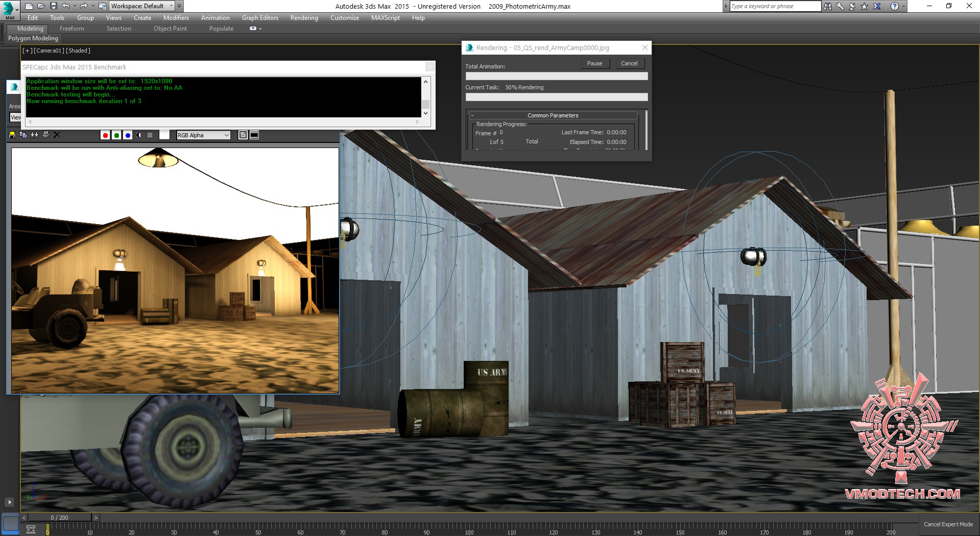Open the Graph Editors menu
980x536 pixels.
(x=260, y=18)
